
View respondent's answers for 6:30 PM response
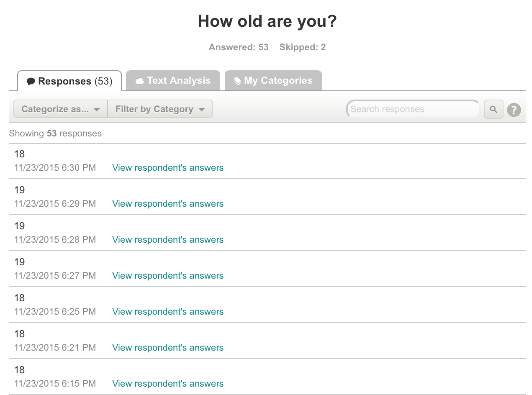click(x=168, y=168)
